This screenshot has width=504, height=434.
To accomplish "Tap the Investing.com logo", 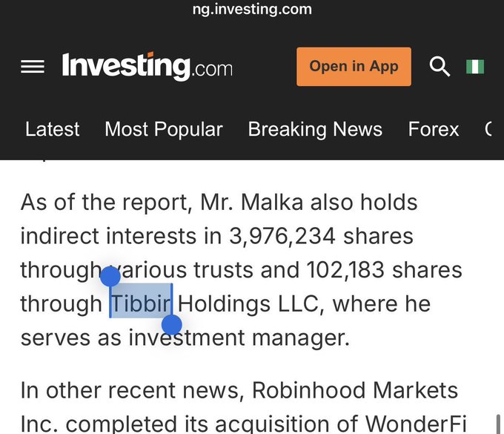I will point(147,66).
